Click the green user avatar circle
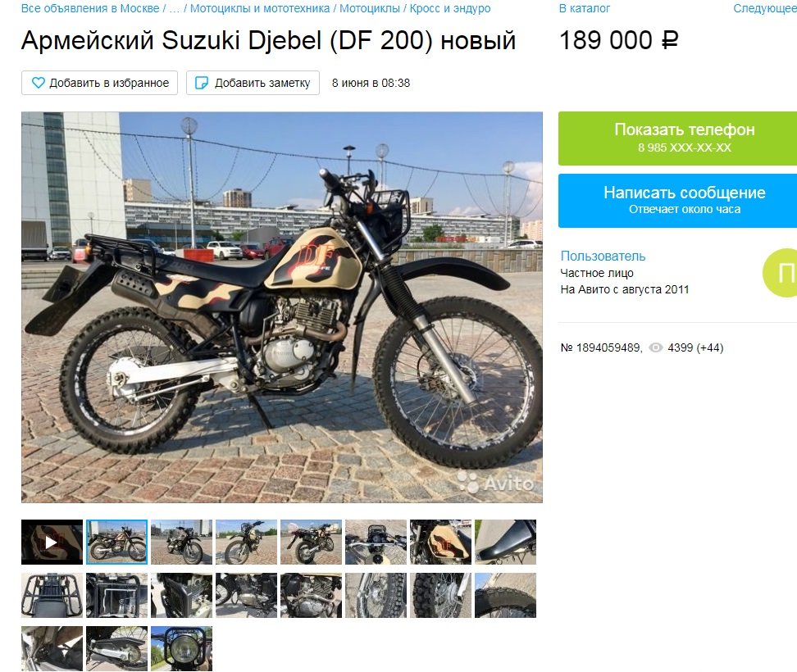The height and width of the screenshot is (672, 797). pos(781,273)
